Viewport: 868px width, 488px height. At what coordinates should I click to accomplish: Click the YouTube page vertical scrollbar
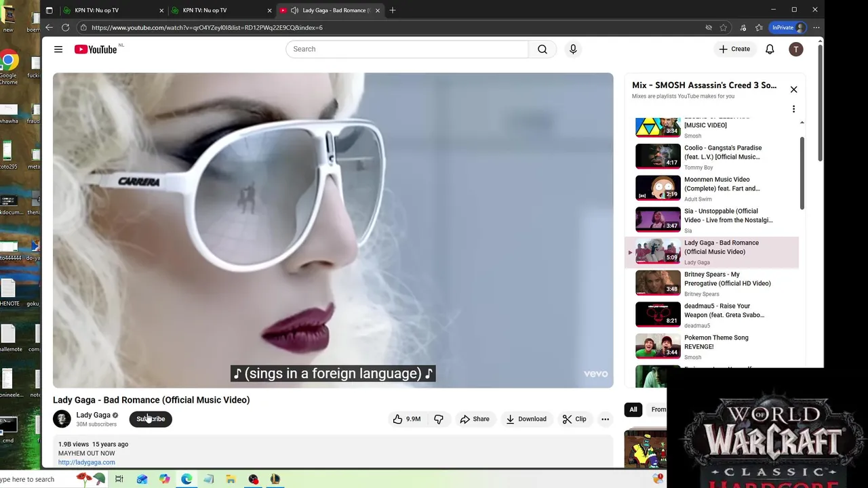(820, 102)
